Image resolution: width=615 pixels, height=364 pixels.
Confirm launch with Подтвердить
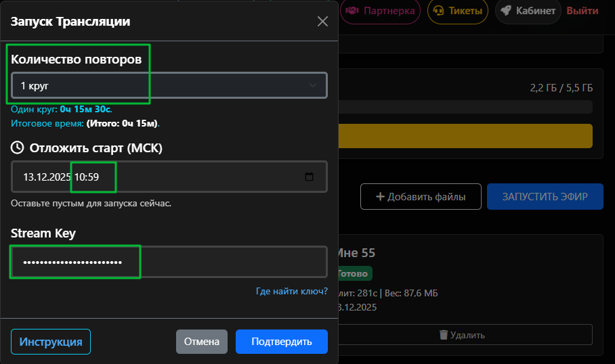click(x=281, y=342)
